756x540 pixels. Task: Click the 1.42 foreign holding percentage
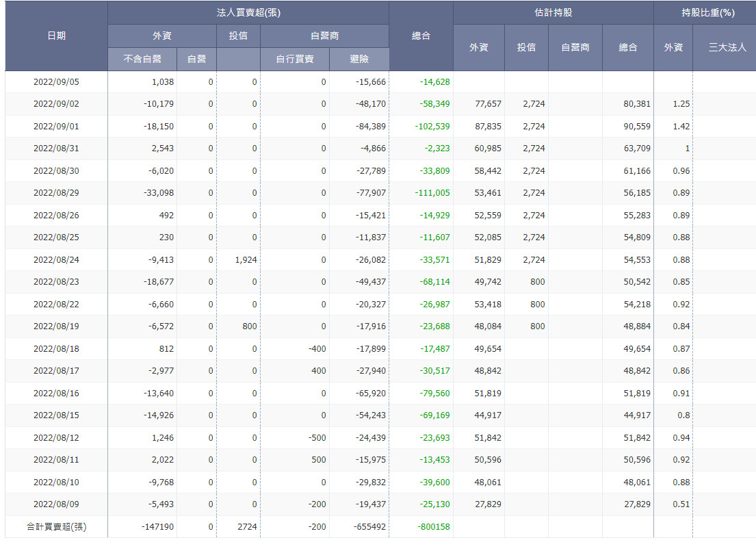tap(681, 127)
